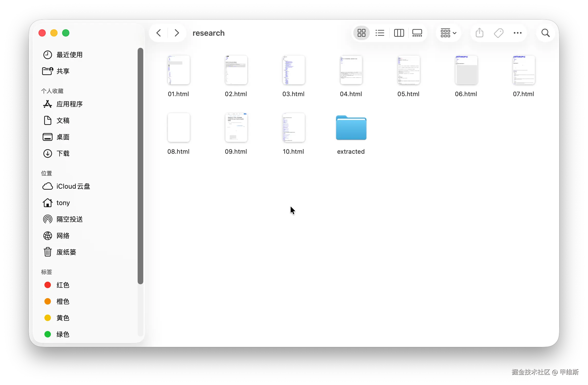Switch to list view

coord(380,33)
